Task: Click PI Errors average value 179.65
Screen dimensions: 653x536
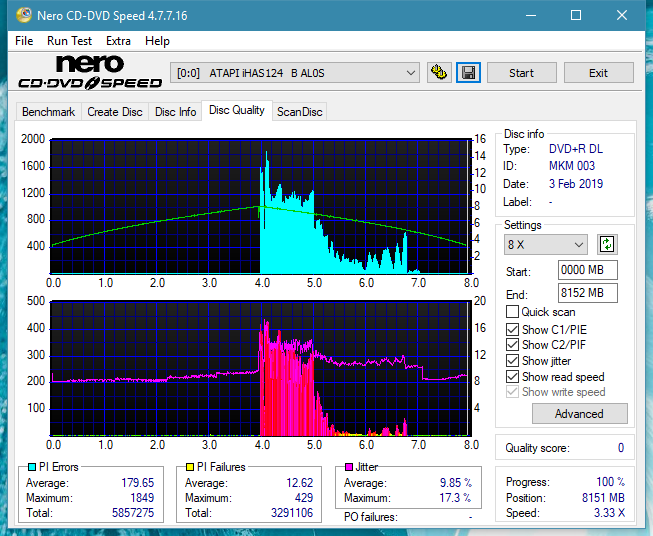Action: 138,483
